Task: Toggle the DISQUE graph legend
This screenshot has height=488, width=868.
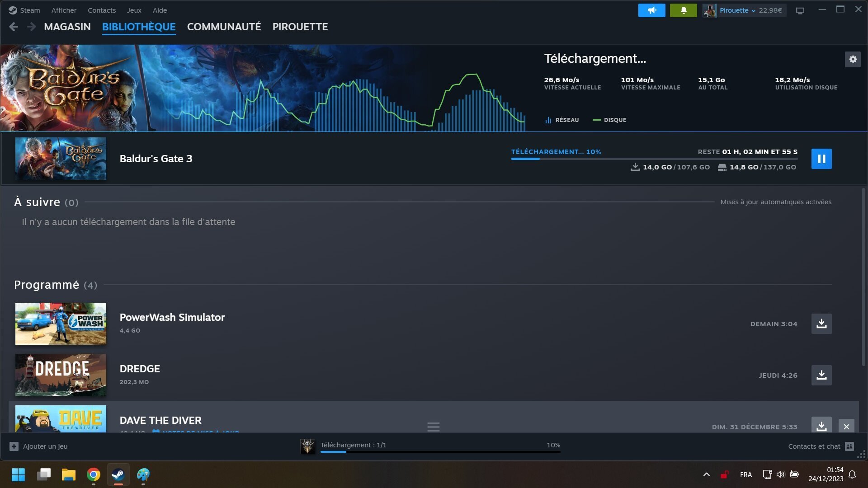Action: [x=609, y=120]
